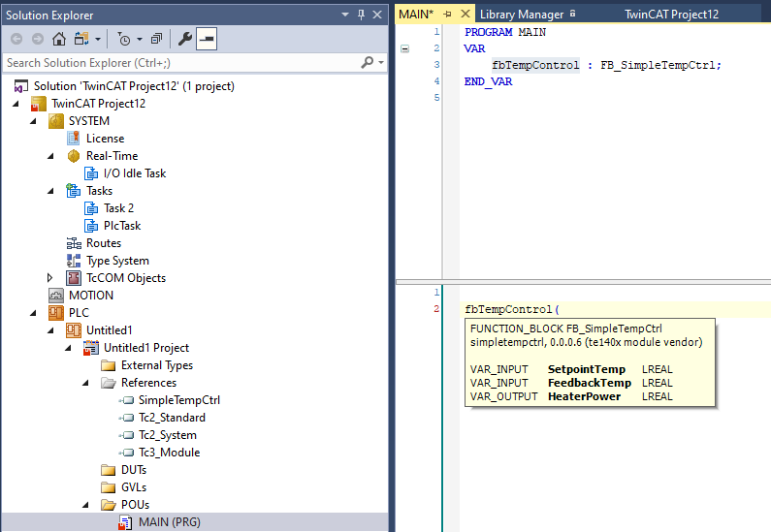Open the Solution Explorer window options dropdown
This screenshot has width=771, height=532.
[x=345, y=15]
